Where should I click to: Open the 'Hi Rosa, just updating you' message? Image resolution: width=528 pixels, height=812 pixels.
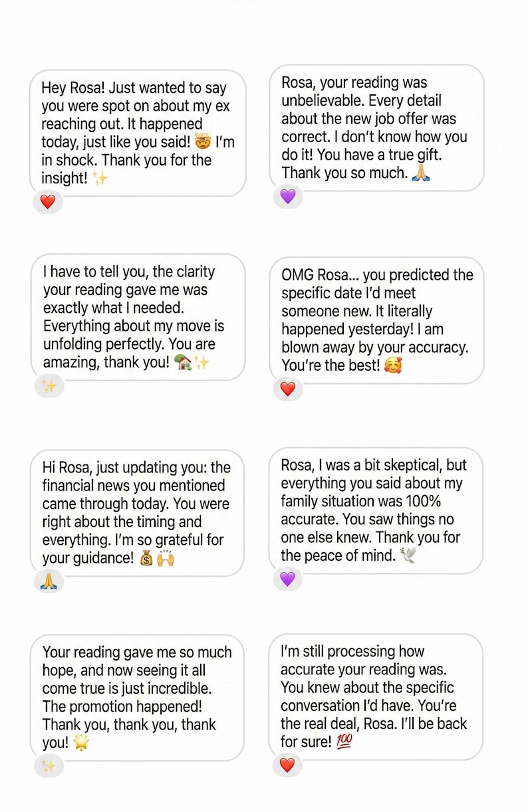tap(138, 512)
